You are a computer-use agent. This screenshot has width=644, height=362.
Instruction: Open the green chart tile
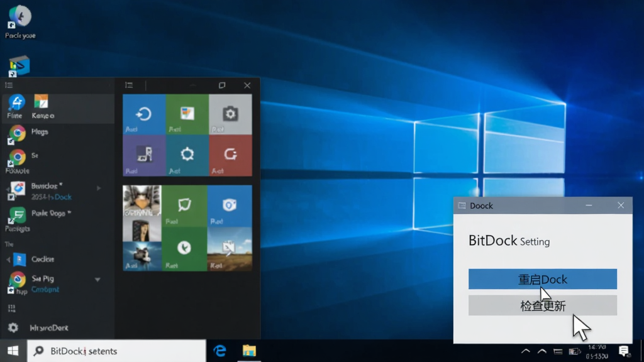point(187,114)
